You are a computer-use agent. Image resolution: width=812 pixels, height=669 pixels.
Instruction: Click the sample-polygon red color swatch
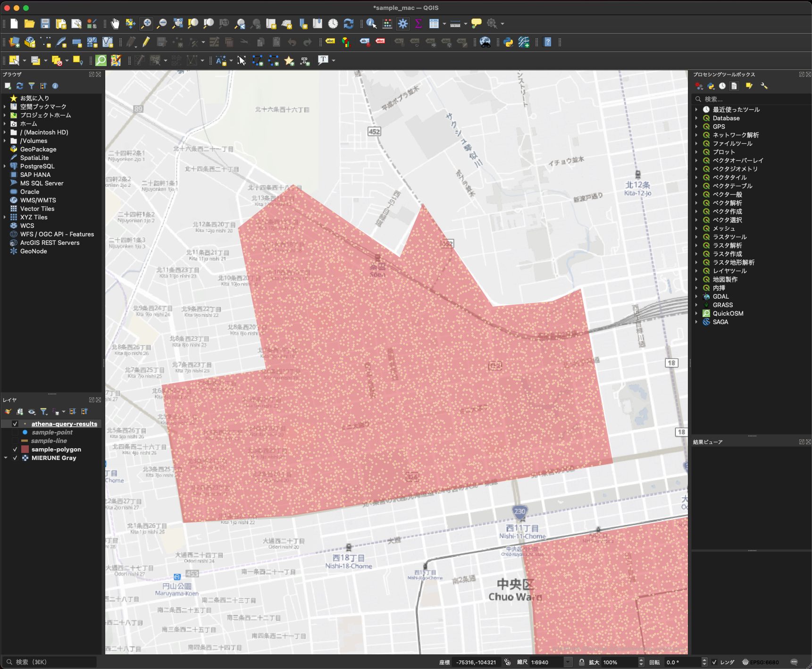25,450
